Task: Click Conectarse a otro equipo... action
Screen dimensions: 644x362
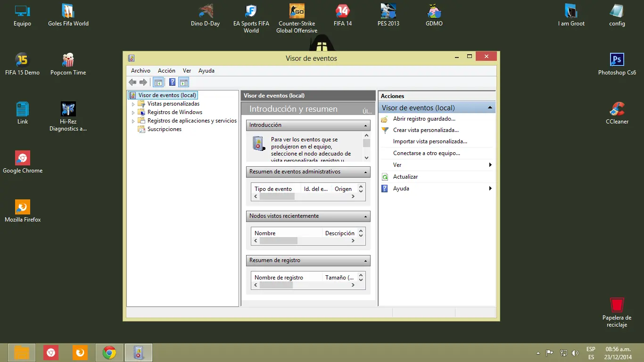Action: (427, 153)
